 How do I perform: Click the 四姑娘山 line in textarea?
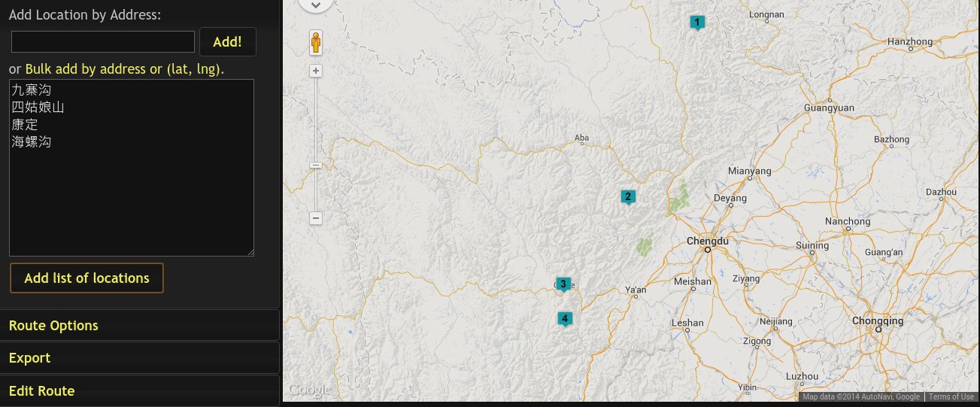38,107
